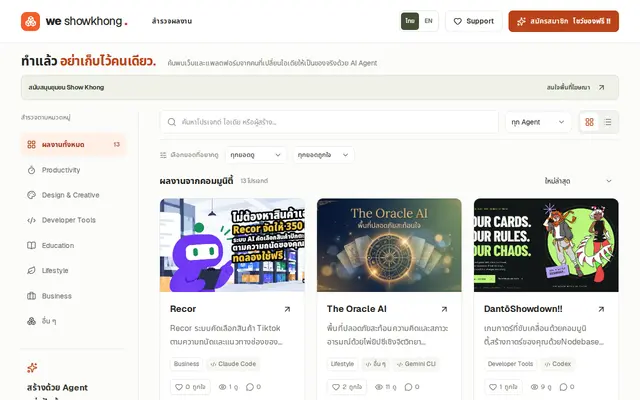Select the Productivity category

tap(73, 170)
